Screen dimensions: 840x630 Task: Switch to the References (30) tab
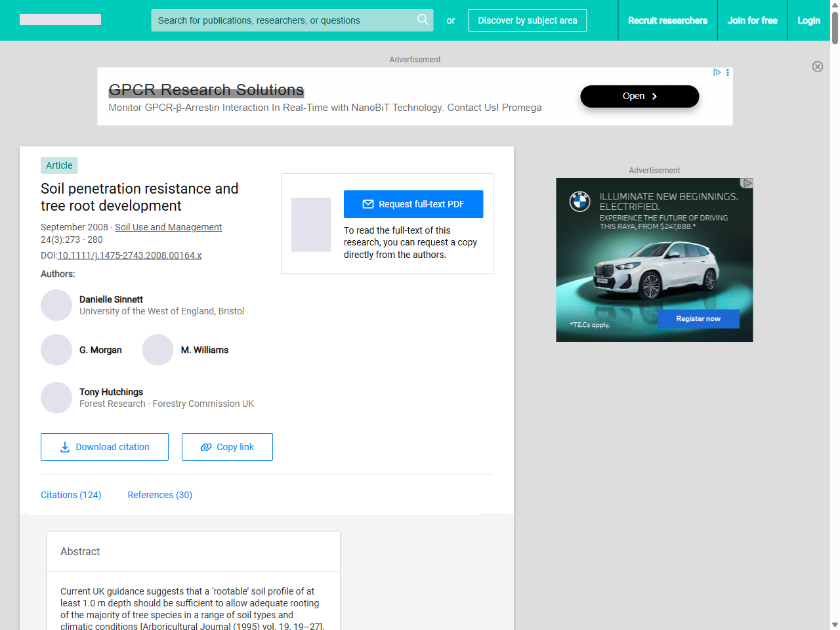tap(159, 495)
